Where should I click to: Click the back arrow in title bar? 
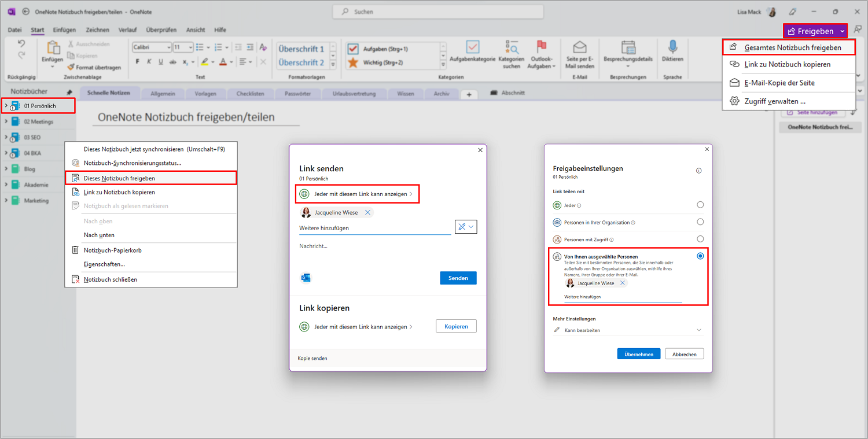click(x=25, y=12)
